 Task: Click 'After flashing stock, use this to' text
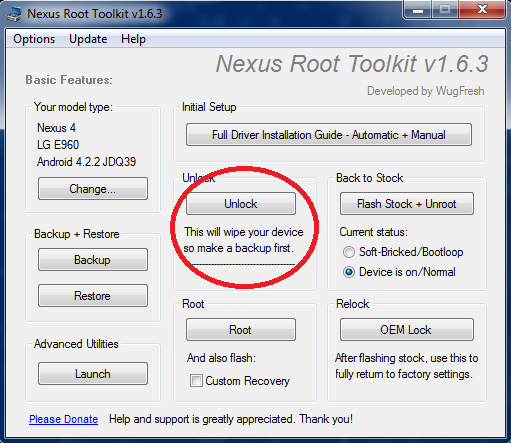coord(407,358)
